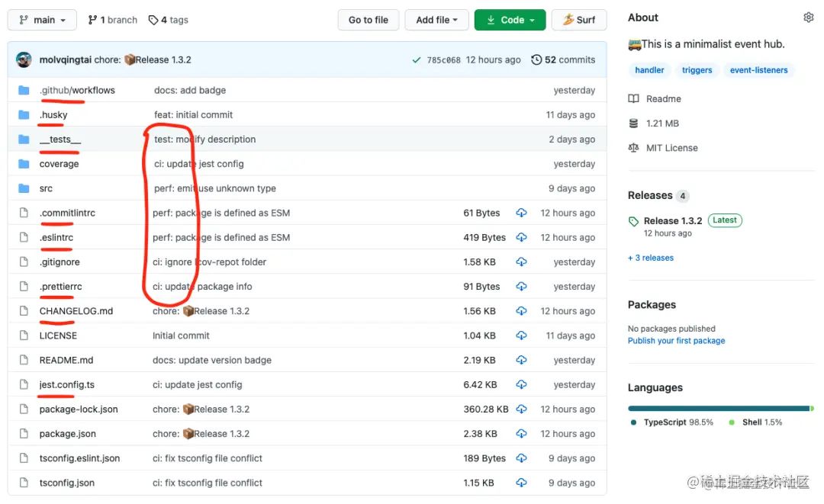Click the release tag icon
This screenshot has height=504, width=824.
(634, 222)
